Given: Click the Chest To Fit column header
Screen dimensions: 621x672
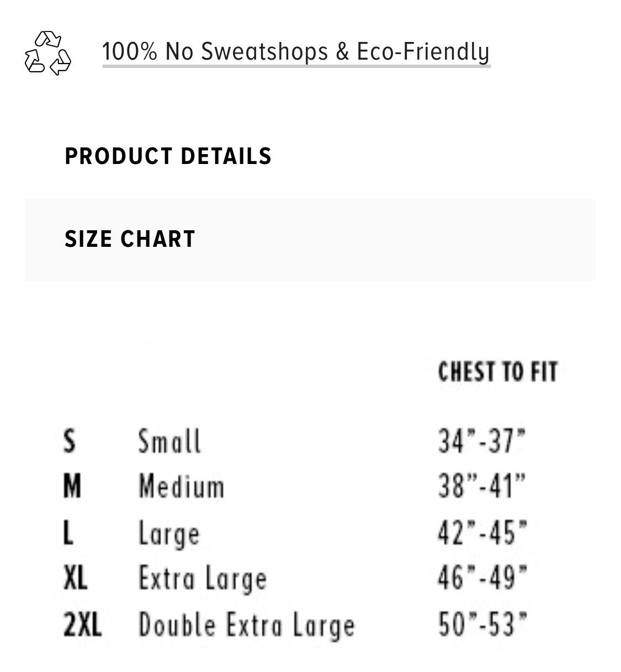Looking at the screenshot, I should [x=497, y=372].
